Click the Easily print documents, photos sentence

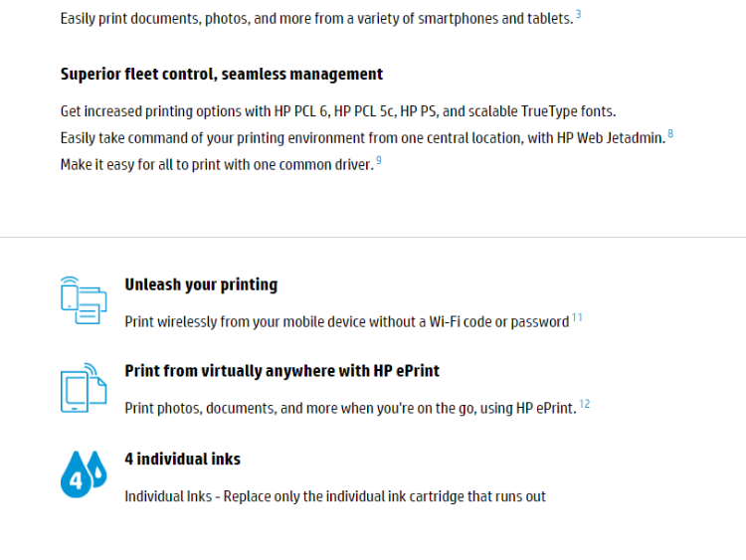pyautogui.click(x=317, y=19)
